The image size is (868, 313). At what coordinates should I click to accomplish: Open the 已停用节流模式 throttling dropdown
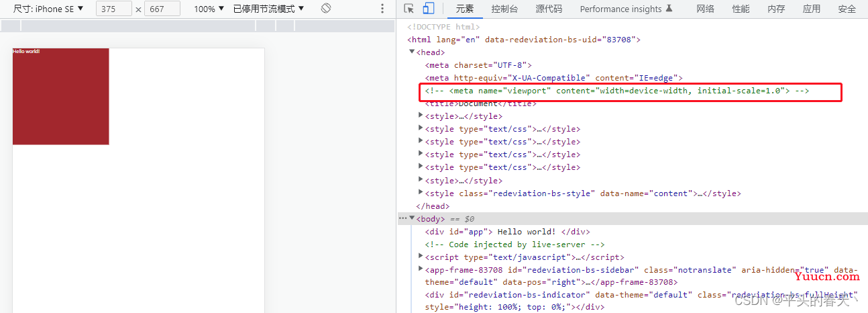[x=268, y=9]
